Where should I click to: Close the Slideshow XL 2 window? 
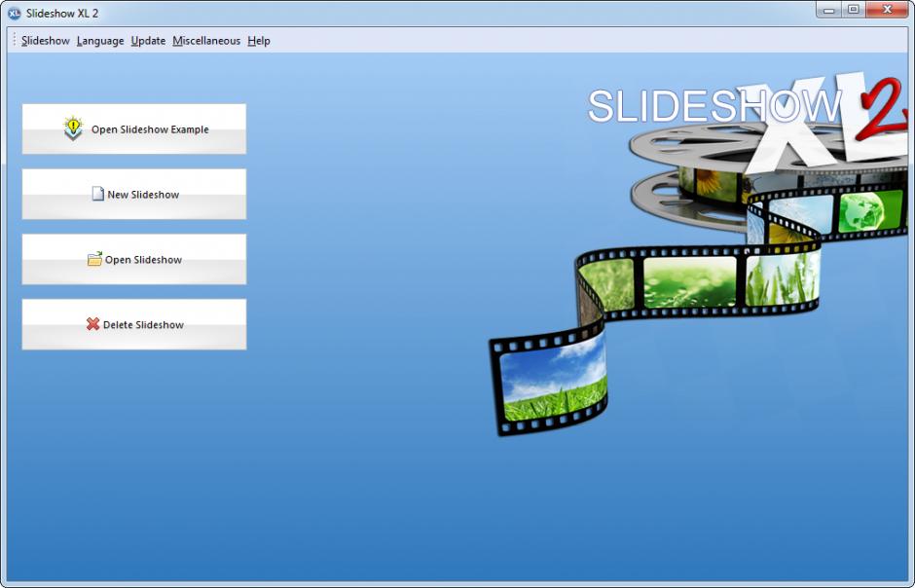(x=887, y=10)
